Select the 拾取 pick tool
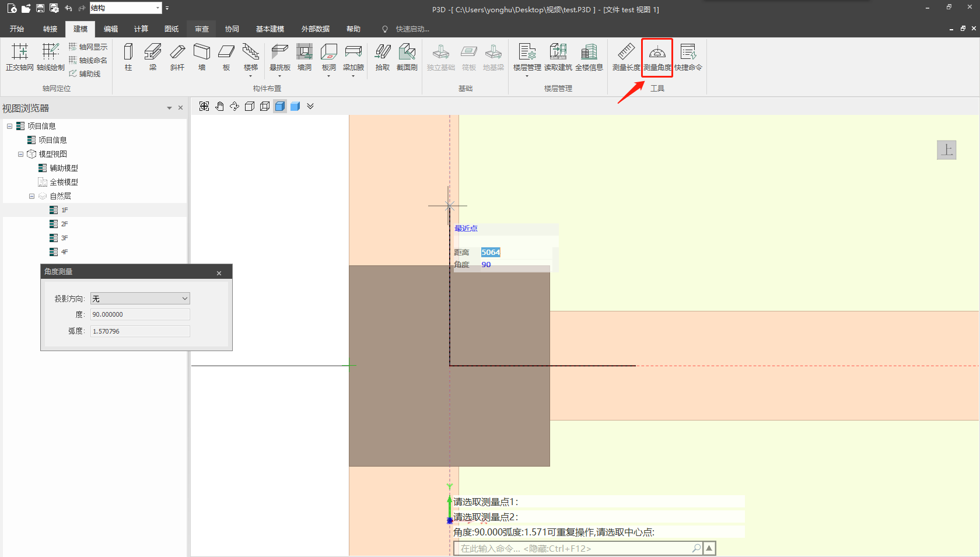 click(x=383, y=57)
